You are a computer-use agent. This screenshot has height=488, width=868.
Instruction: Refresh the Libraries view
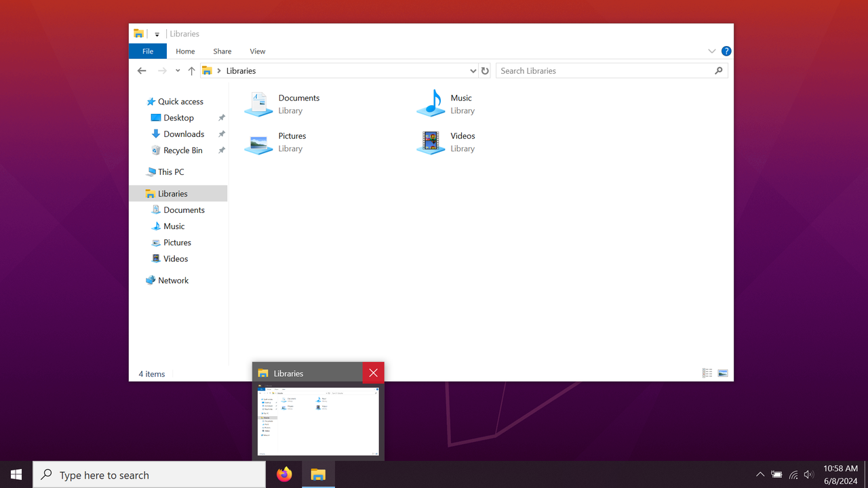click(x=485, y=70)
